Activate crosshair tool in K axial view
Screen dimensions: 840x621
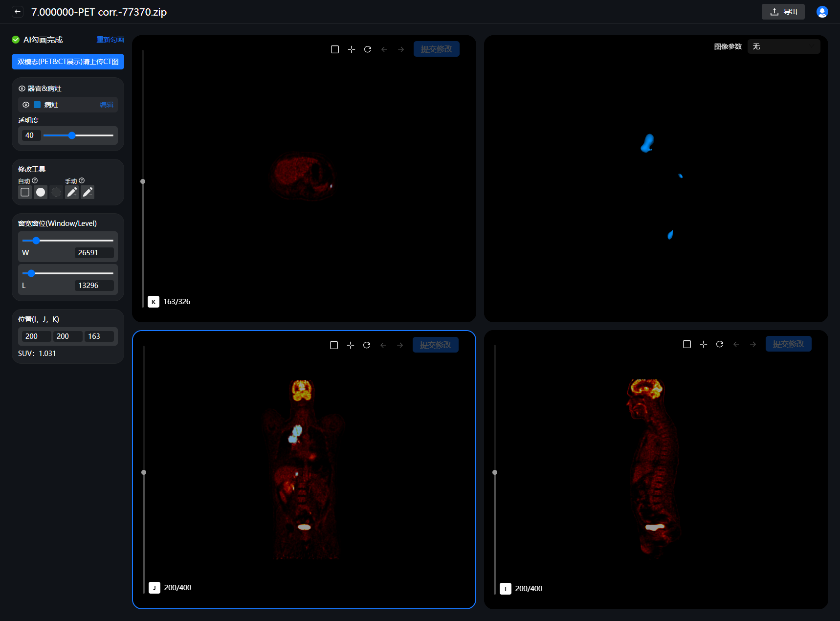point(352,49)
